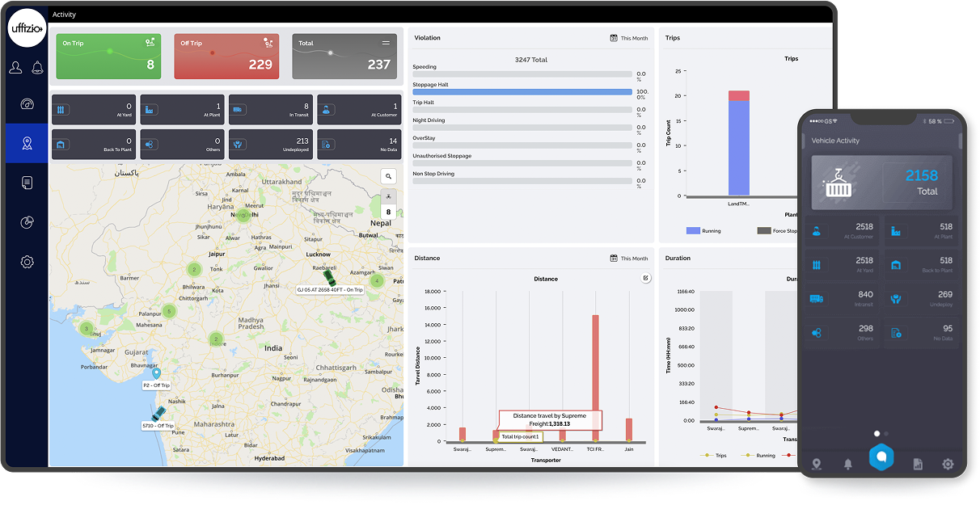Viewport: 980px width, 505px height.
Task: Tap the report tab in phone bottom bar
Action: click(918, 464)
